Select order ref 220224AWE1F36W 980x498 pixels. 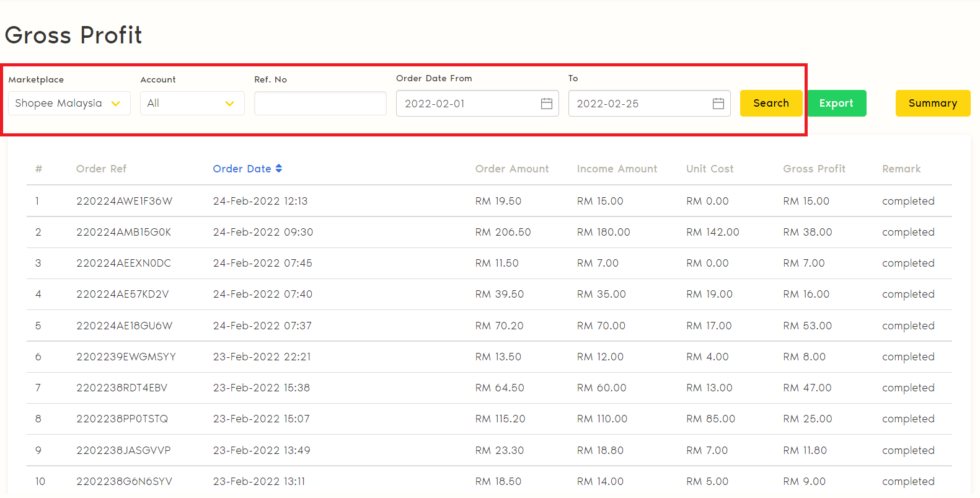click(125, 201)
